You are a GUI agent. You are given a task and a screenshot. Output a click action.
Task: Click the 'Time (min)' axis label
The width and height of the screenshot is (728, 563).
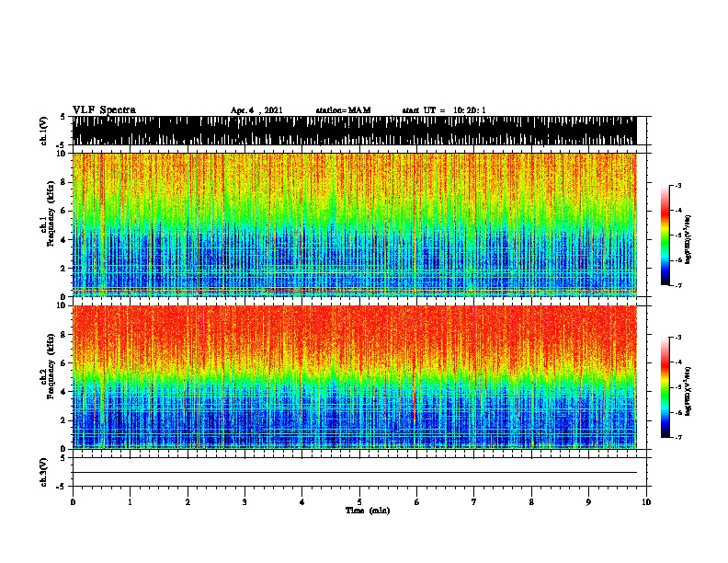368,511
